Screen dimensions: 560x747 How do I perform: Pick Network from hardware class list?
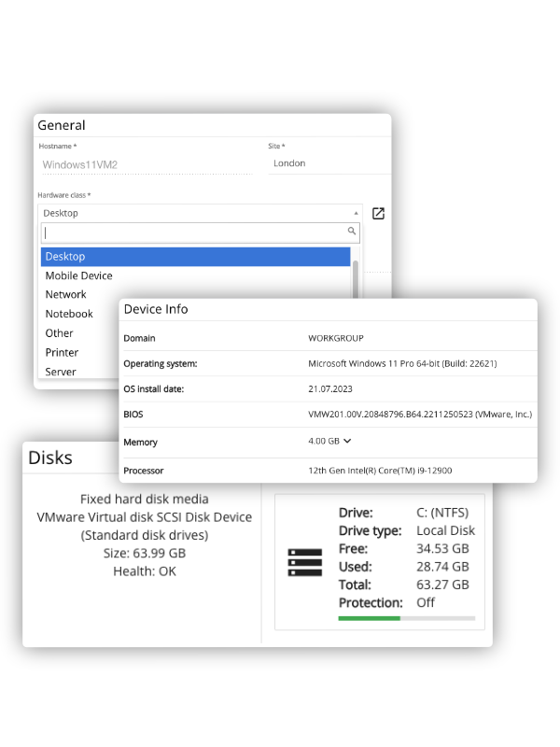(65, 294)
